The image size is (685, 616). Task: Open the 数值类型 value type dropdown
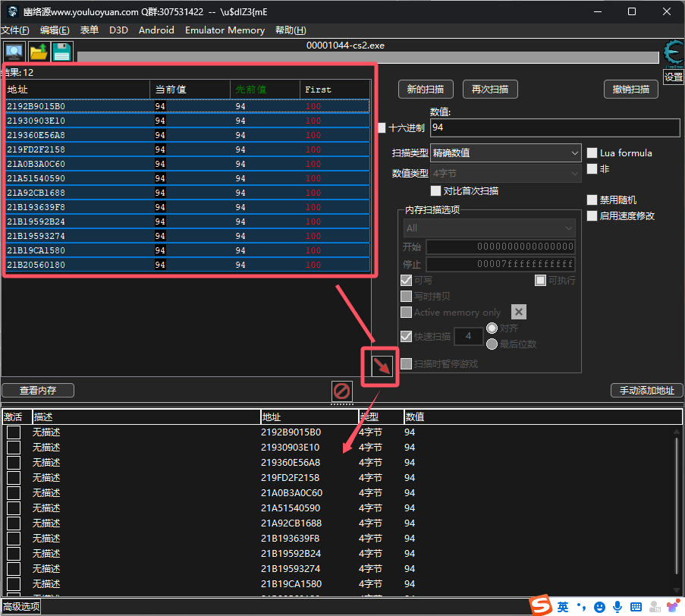click(x=505, y=173)
